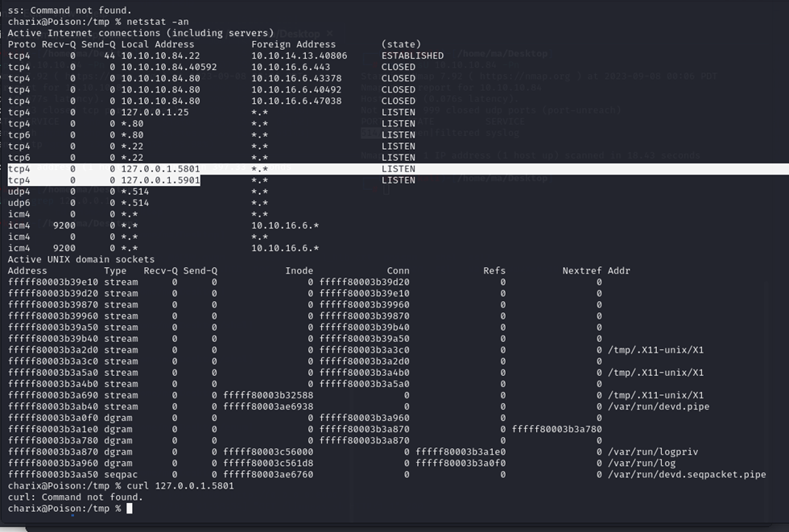
Task: Click the terminal cursor at the prompt
Action: [129, 509]
